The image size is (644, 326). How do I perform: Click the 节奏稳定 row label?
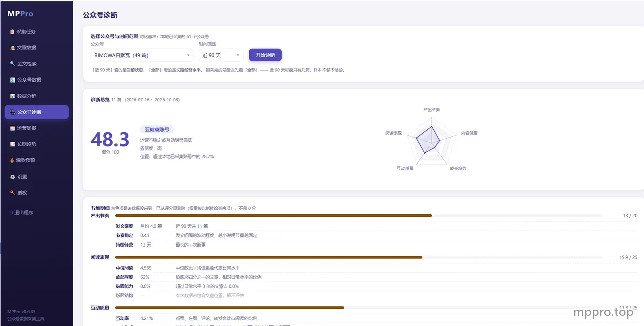(x=124, y=235)
